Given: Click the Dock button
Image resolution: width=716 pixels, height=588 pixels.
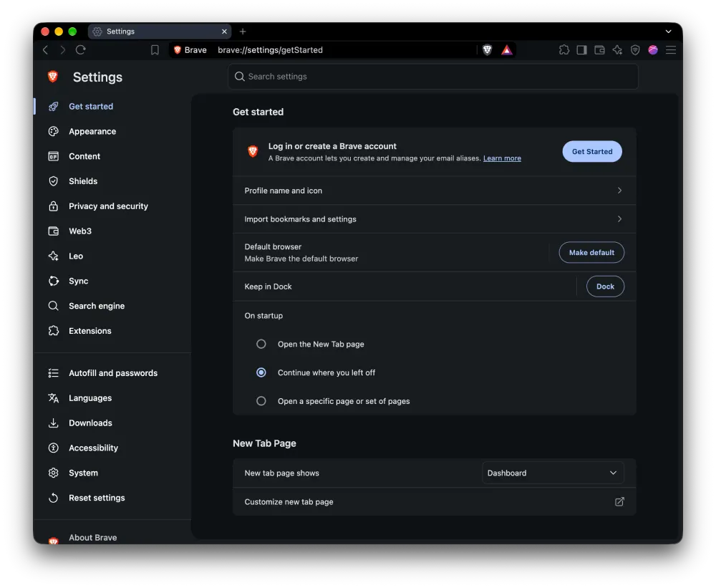Looking at the screenshot, I should tap(605, 286).
